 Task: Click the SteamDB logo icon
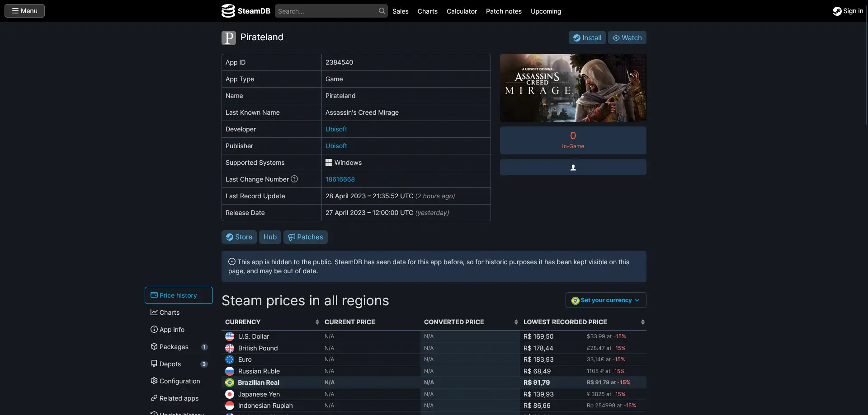(228, 11)
